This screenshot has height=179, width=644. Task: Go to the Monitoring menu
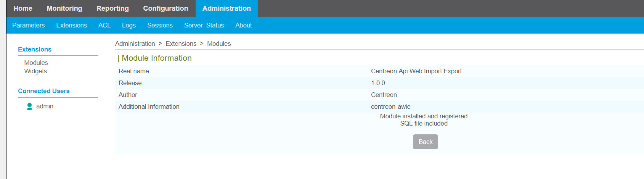click(x=64, y=8)
